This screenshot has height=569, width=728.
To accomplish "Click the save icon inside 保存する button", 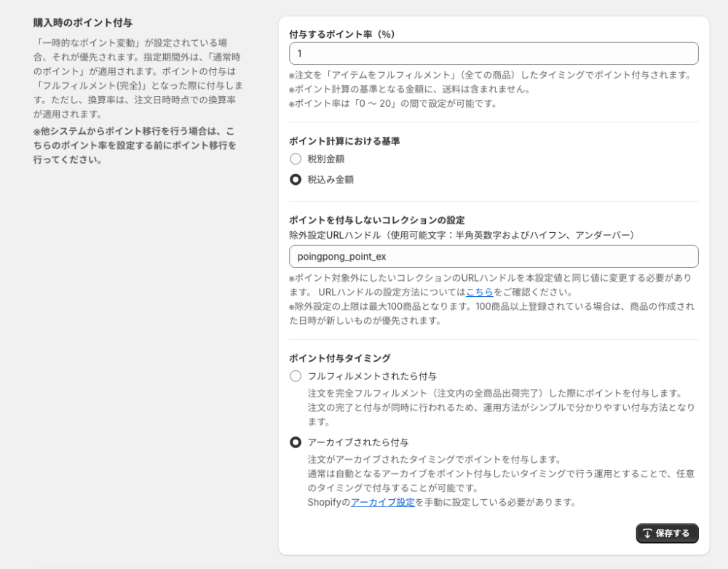I will (647, 533).
